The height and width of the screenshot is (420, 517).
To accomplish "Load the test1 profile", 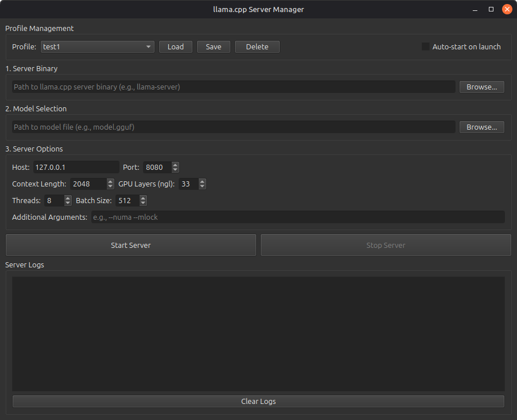I will [175, 46].
